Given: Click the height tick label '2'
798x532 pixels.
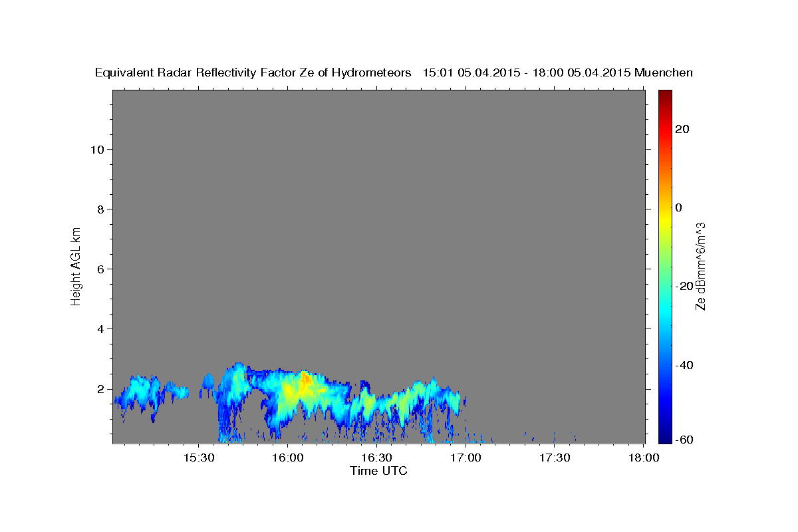Looking at the screenshot, I should click(x=100, y=389).
